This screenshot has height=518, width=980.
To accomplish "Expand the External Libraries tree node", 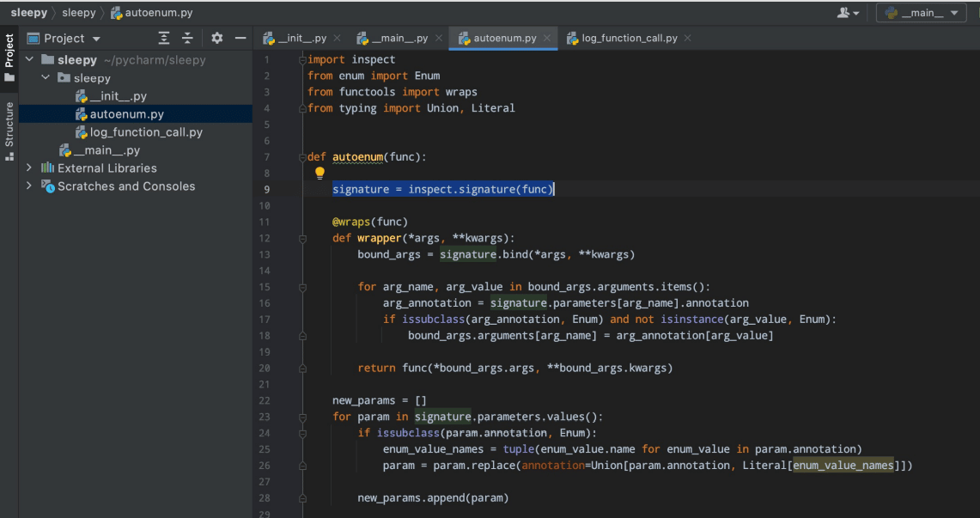I will tap(29, 168).
